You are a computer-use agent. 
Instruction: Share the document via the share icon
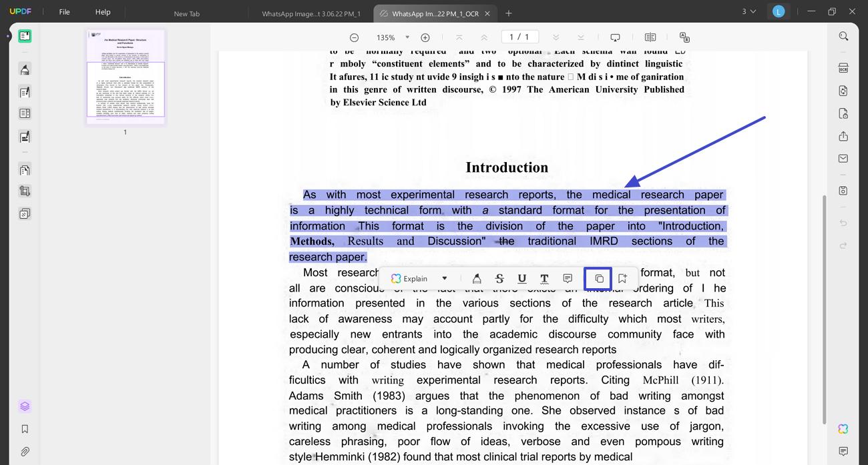843,135
